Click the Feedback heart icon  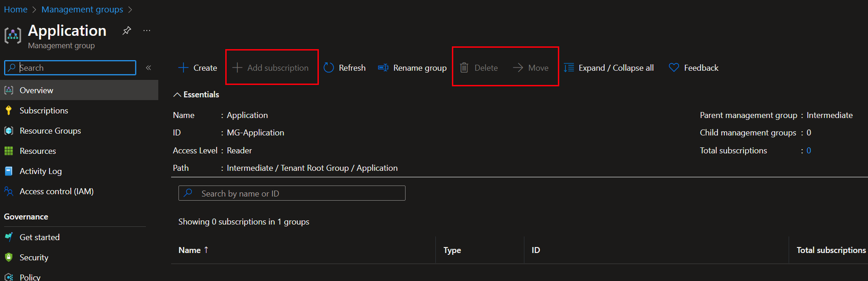[x=674, y=67]
